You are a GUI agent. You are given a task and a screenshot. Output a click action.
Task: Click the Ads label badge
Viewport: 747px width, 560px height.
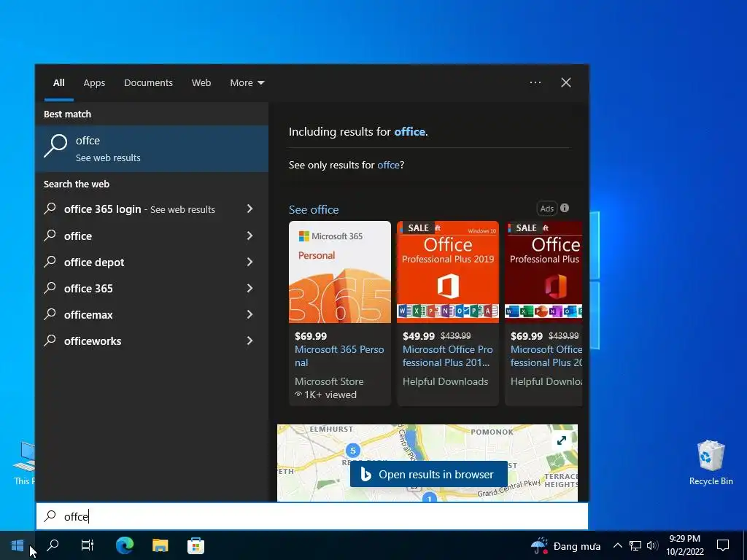547,209
